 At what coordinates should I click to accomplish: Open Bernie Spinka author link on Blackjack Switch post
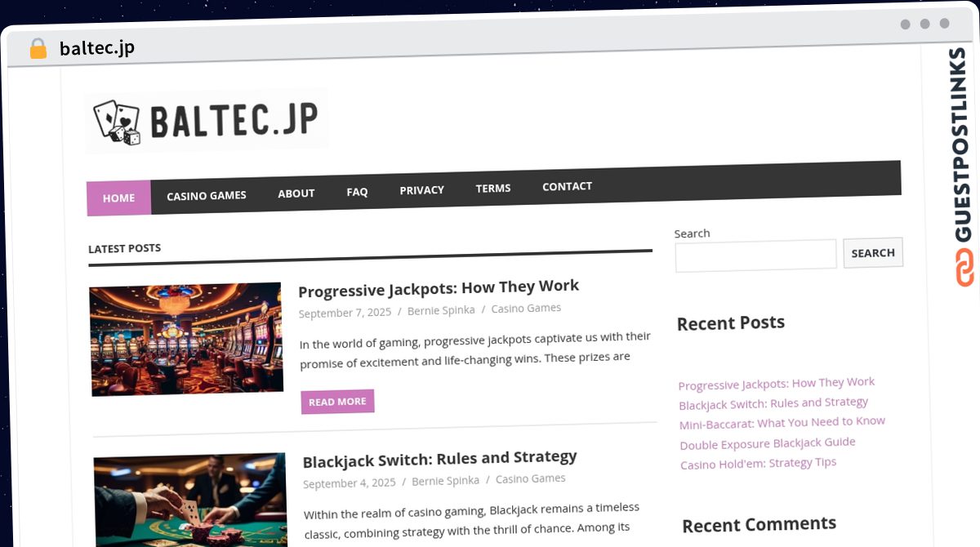click(x=446, y=481)
